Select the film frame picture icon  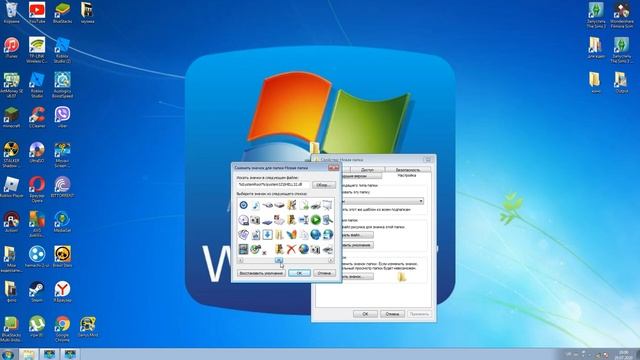pos(243,249)
